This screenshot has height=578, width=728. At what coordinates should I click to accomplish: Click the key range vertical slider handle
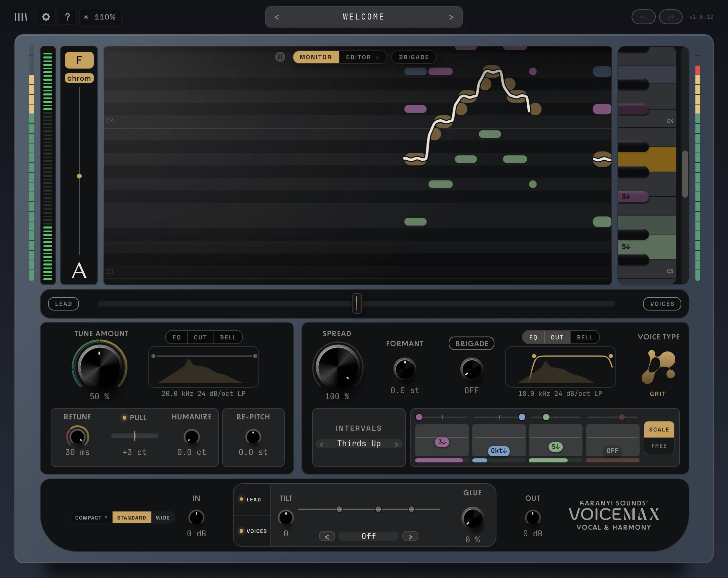pyautogui.click(x=79, y=176)
